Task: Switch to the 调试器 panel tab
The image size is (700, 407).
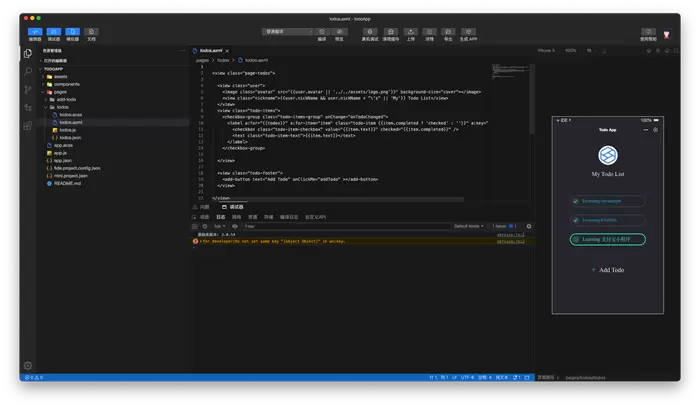Action: 237,206
